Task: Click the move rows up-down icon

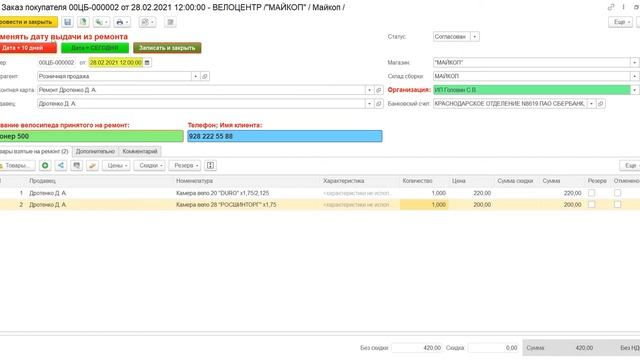Action: (211, 165)
